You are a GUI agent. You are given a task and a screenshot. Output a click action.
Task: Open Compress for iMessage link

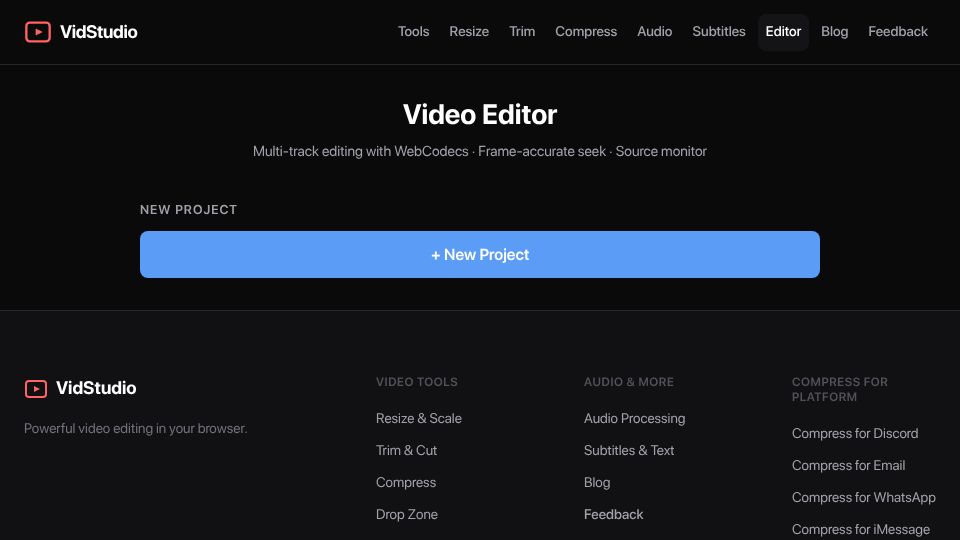(860, 529)
